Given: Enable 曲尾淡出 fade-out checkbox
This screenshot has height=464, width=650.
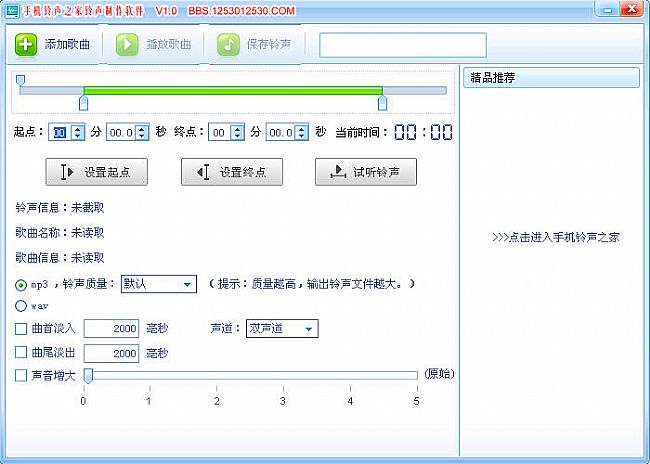Looking at the screenshot, I should pos(21,352).
